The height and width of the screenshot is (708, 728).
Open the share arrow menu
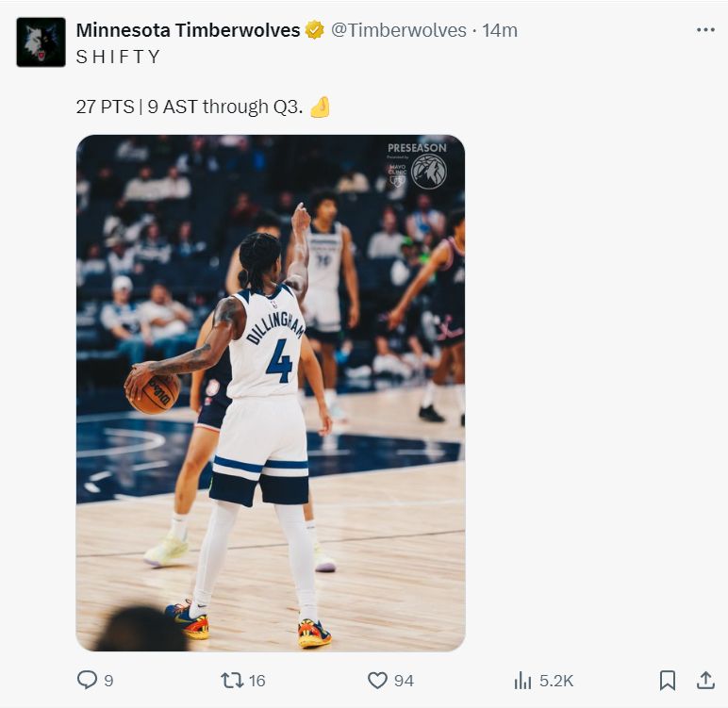704,680
